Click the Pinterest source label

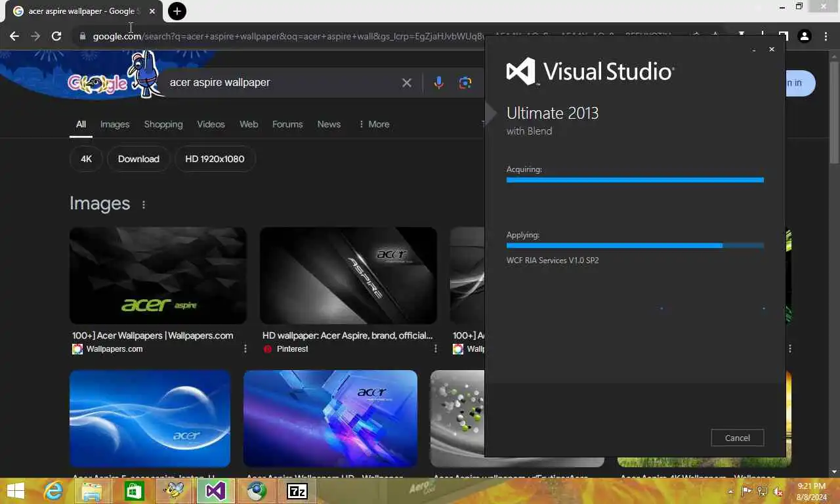coord(292,349)
